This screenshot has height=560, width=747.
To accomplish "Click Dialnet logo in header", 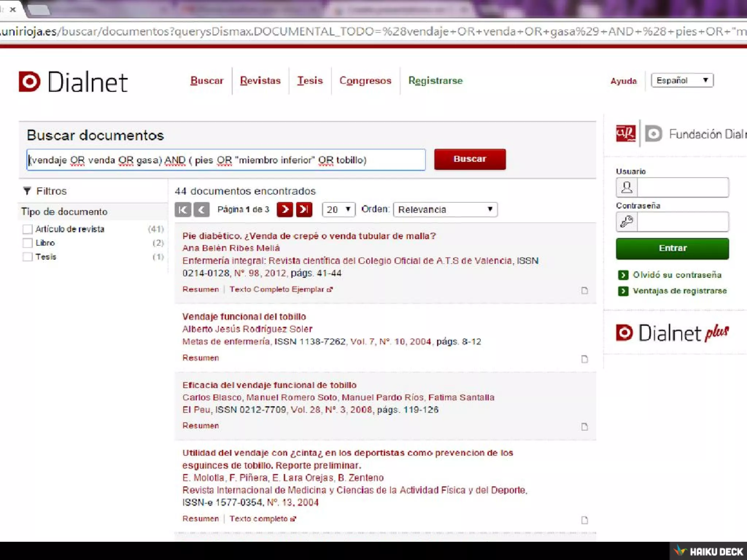I will (73, 82).
